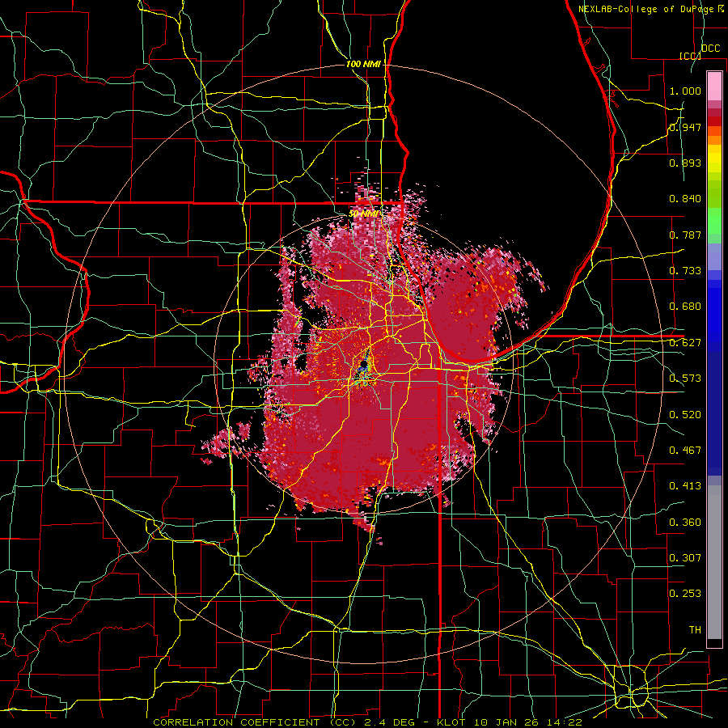Image resolution: width=728 pixels, height=728 pixels.
Task: Click the DCC label in upper right
Action: click(710, 49)
